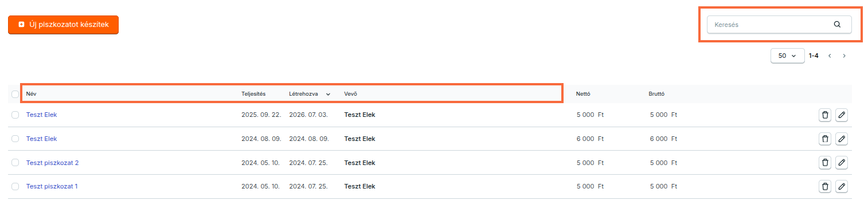The height and width of the screenshot is (212, 868).
Task: Edit Teszt piszkozat 1 with pencil icon
Action: coord(841,187)
